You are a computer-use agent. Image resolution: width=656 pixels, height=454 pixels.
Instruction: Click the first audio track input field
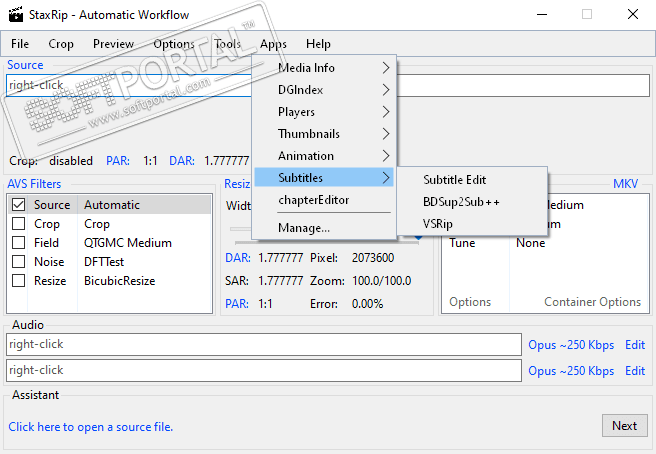pos(264,344)
